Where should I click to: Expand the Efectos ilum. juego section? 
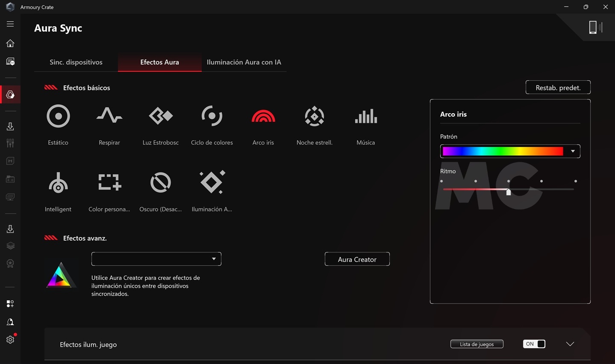[570, 344]
